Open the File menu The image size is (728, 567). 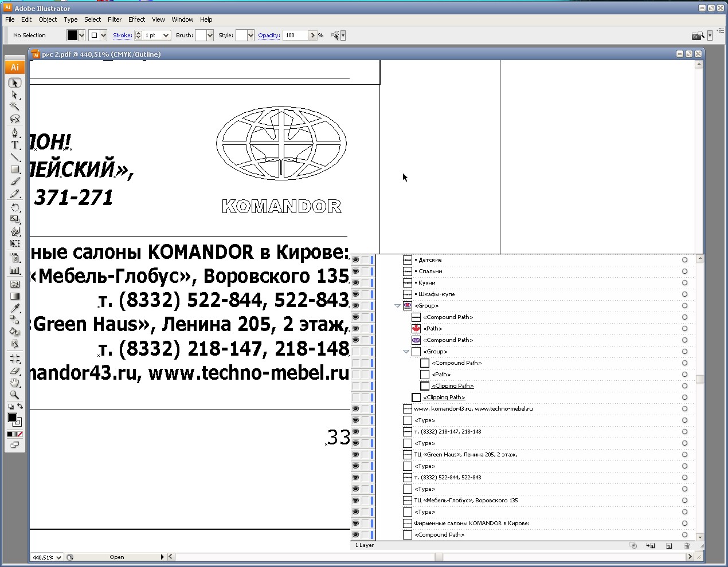[x=10, y=19]
